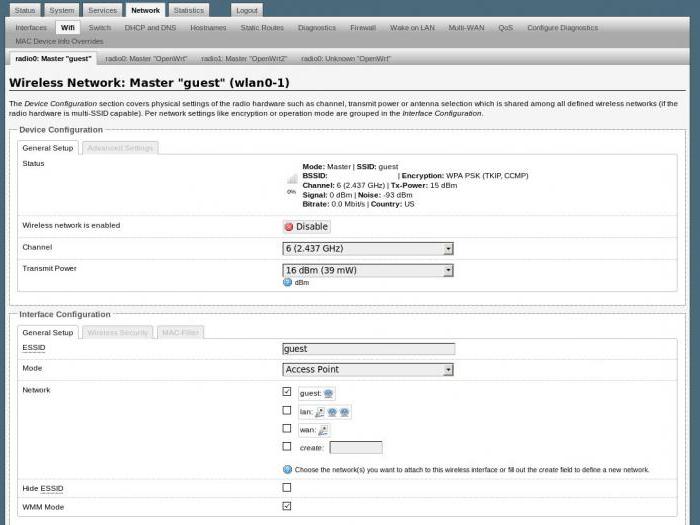Switch to the Firewall submenu tab
This screenshot has height=525, width=700.
[363, 28]
